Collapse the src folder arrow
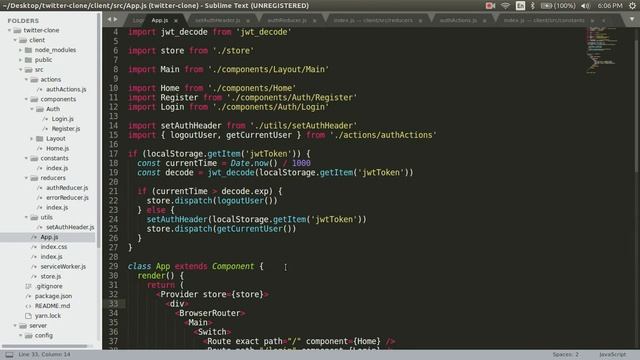 pyautogui.click(x=21, y=69)
